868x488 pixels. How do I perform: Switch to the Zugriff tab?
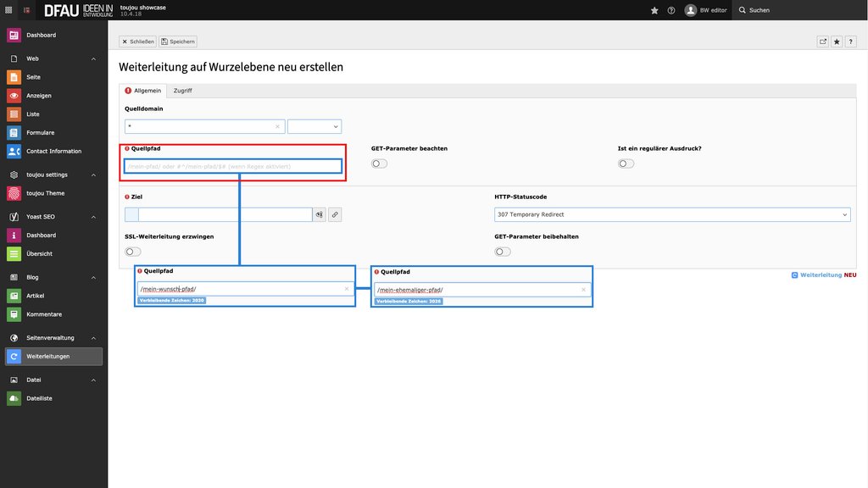tap(182, 91)
